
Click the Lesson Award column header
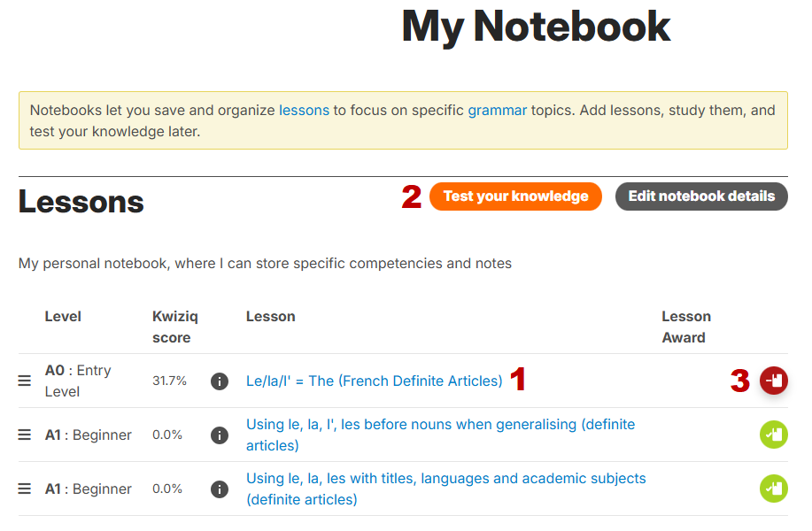(686, 327)
